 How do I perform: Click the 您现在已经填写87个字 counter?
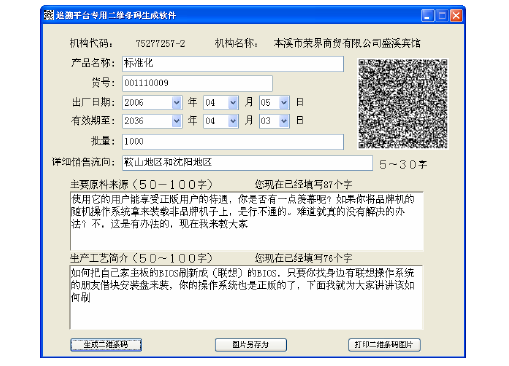pyautogui.click(x=303, y=184)
